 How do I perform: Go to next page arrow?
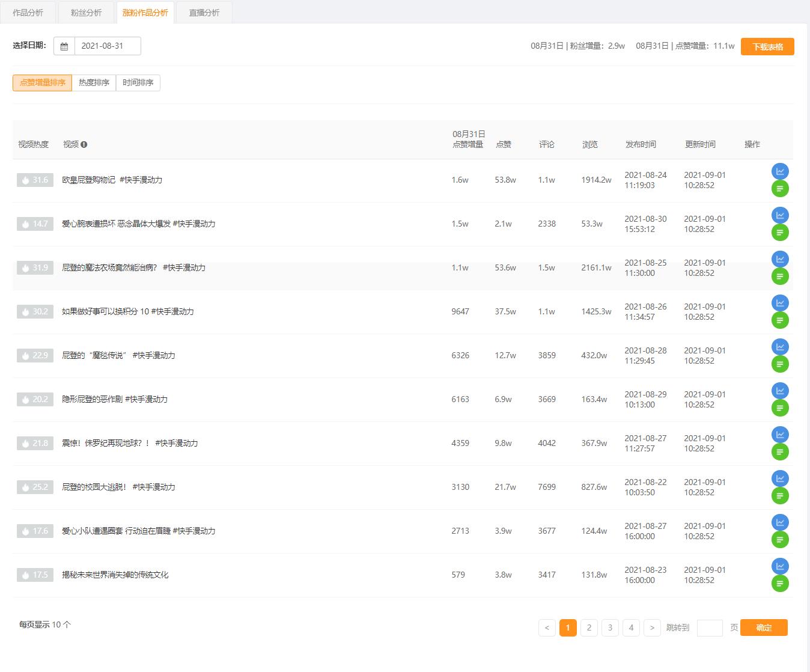(x=652, y=628)
